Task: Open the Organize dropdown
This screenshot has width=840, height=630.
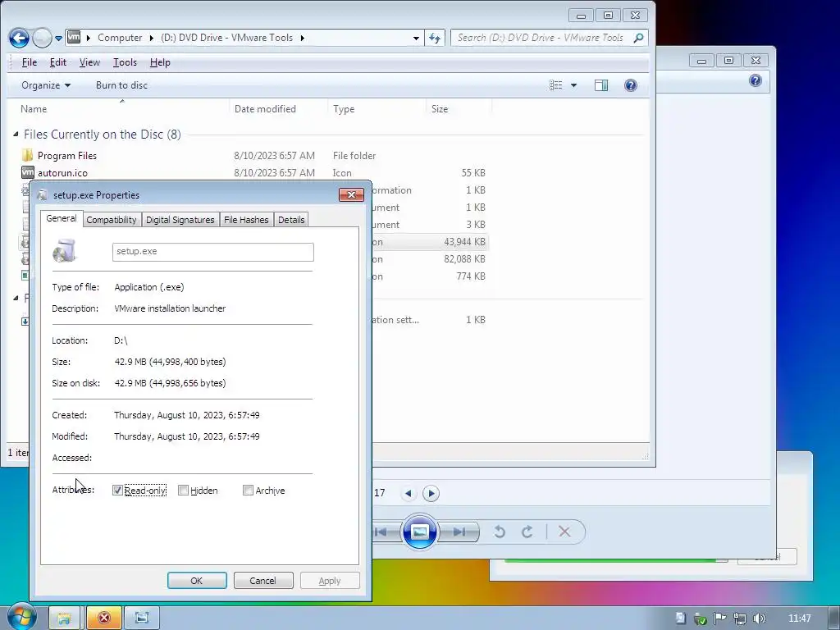Action: coord(46,85)
